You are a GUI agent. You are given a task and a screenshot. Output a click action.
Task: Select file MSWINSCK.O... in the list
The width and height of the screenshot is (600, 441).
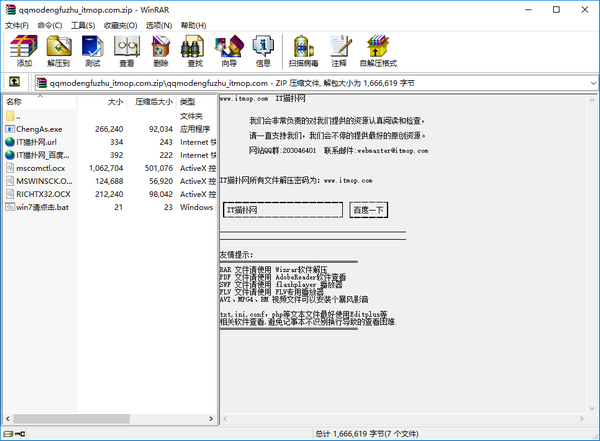pyautogui.click(x=44, y=181)
